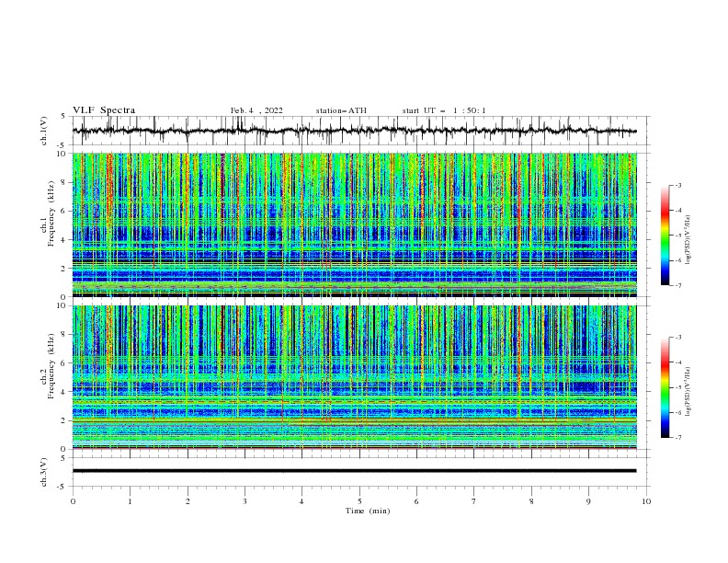Viewport: 728px width, 563px height.
Task: Click the ch.3(V) axis "-5" tick
Action: (x=62, y=487)
